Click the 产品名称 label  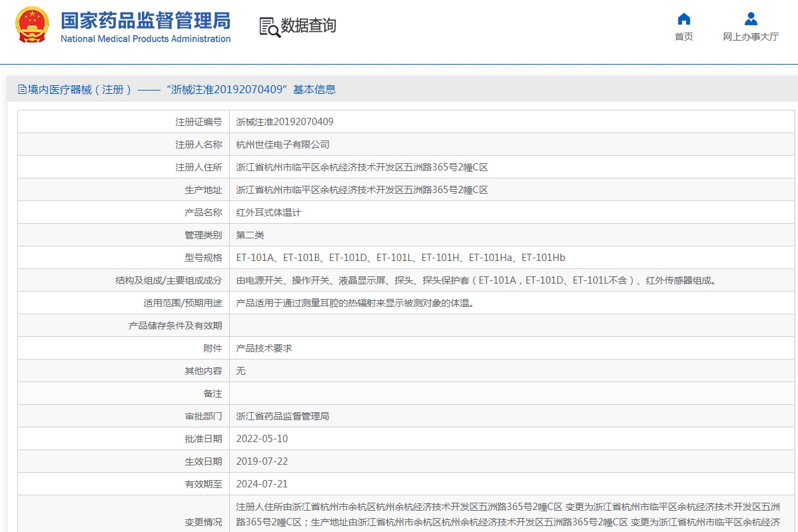203,212
